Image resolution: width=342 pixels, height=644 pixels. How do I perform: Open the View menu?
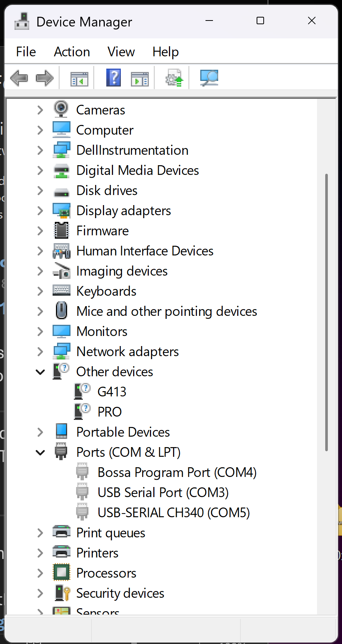pyautogui.click(x=121, y=52)
